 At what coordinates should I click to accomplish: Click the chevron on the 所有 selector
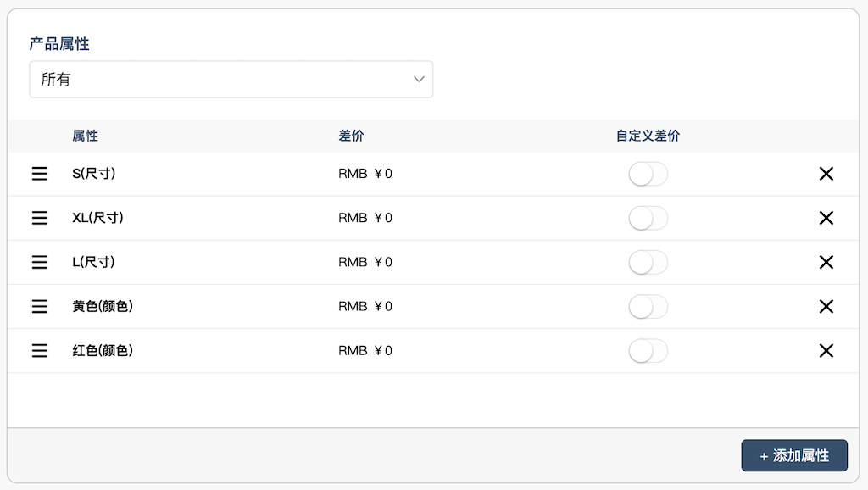coord(418,79)
